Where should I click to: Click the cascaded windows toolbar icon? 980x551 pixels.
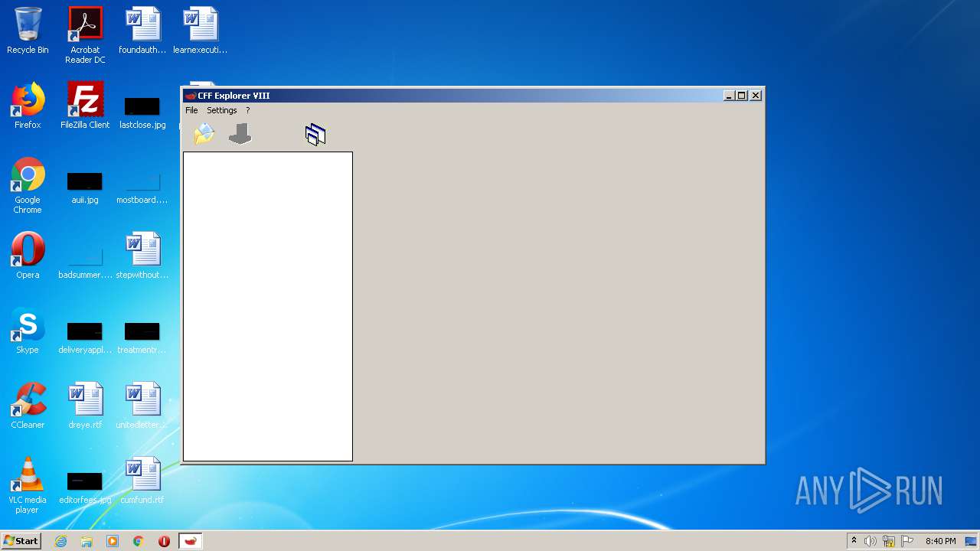pyautogui.click(x=315, y=135)
